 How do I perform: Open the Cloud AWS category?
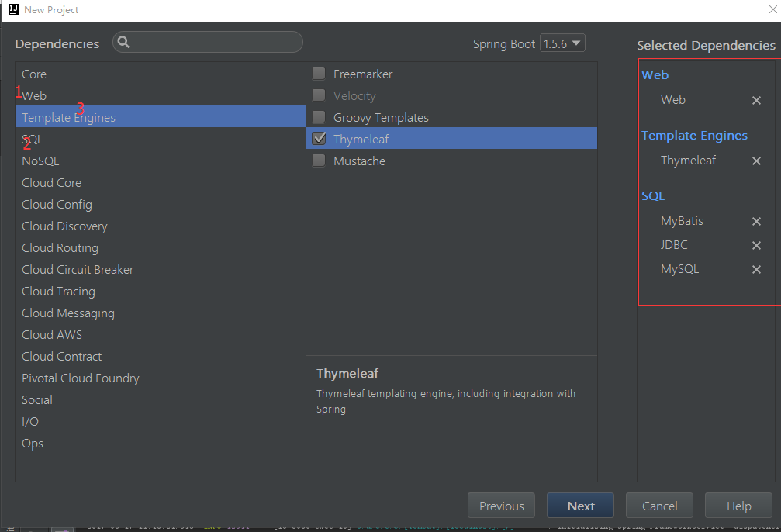[161, 335]
